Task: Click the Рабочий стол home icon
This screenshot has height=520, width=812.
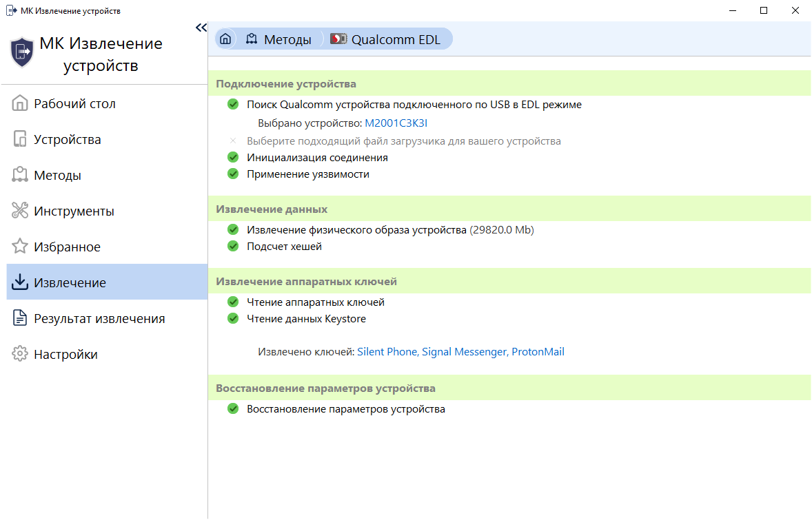Action: point(20,103)
